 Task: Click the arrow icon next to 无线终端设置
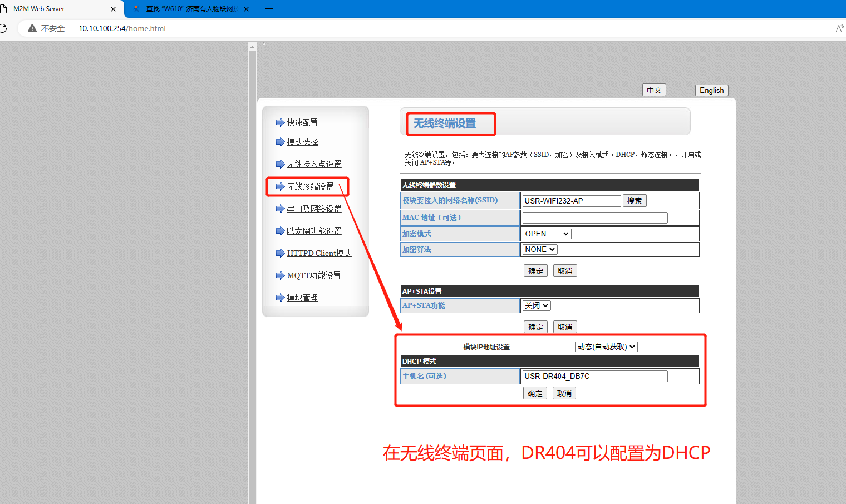coord(280,186)
